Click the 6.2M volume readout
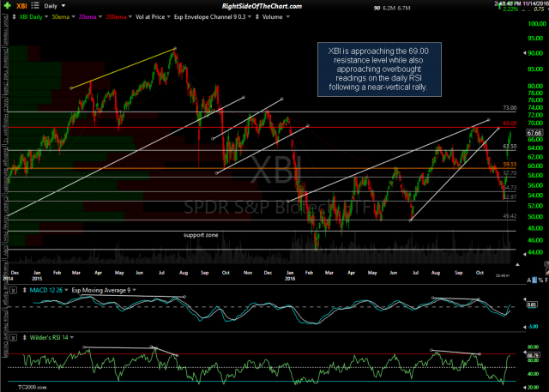Screen dimensions: 549x392 pos(389,8)
